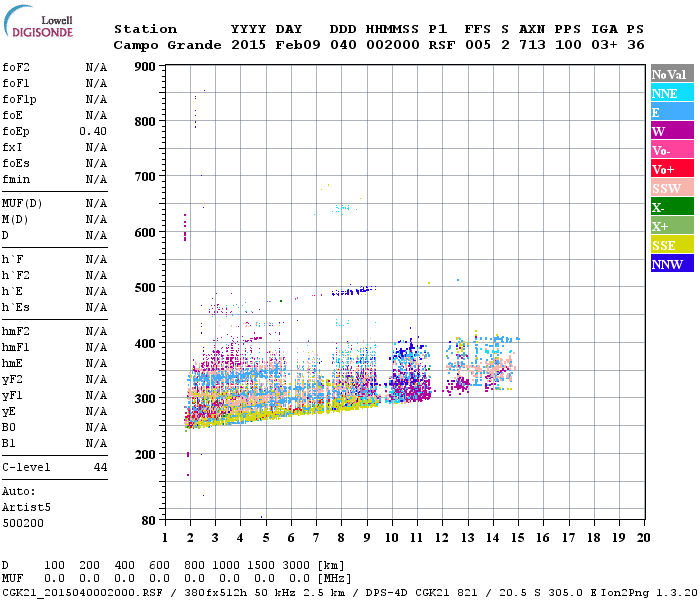Click the h`E parameter label

[12, 292]
